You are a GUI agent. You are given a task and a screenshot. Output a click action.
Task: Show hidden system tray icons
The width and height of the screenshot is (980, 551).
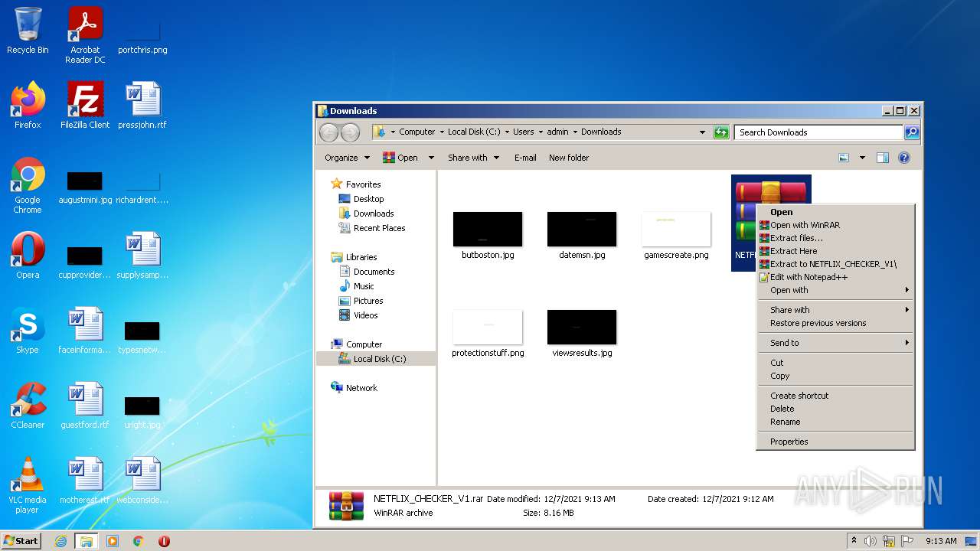point(854,541)
